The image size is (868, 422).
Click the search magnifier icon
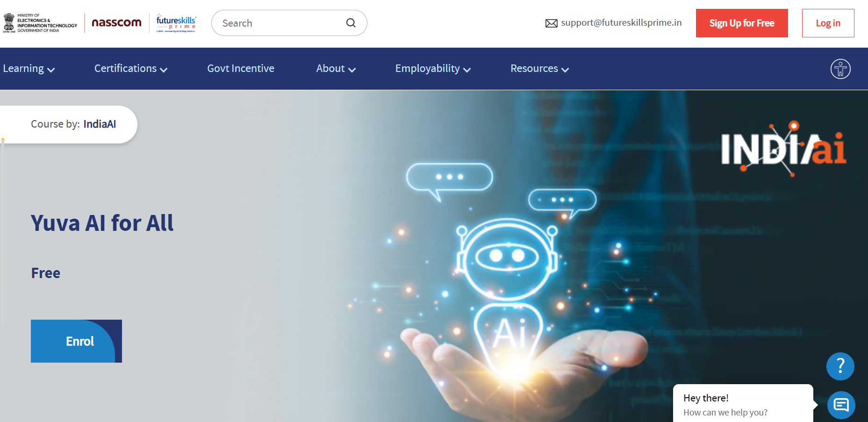pyautogui.click(x=351, y=23)
